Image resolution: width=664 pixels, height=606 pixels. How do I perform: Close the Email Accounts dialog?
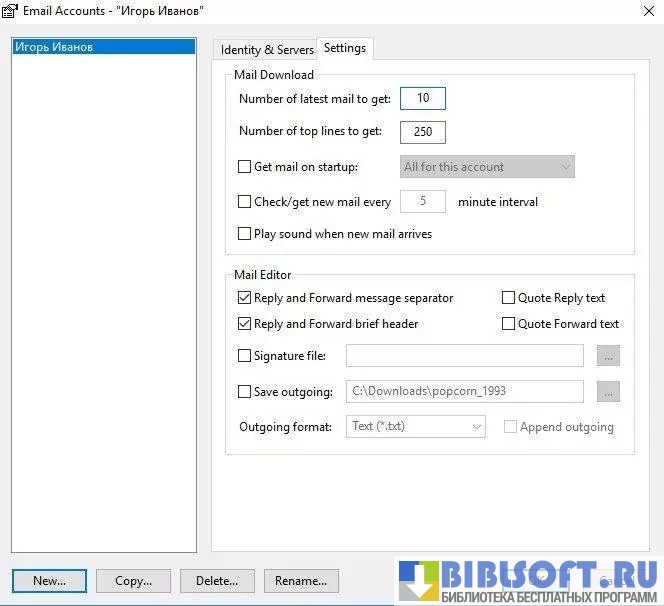tap(641, 11)
